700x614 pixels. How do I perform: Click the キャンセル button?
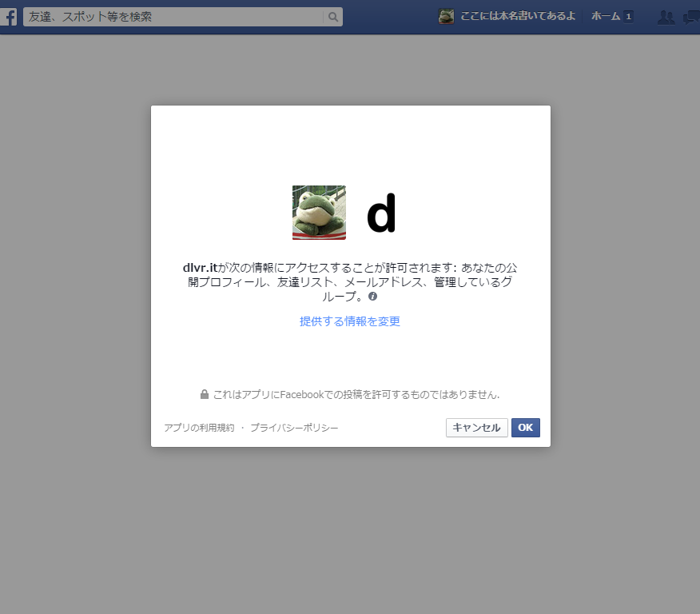click(x=477, y=428)
